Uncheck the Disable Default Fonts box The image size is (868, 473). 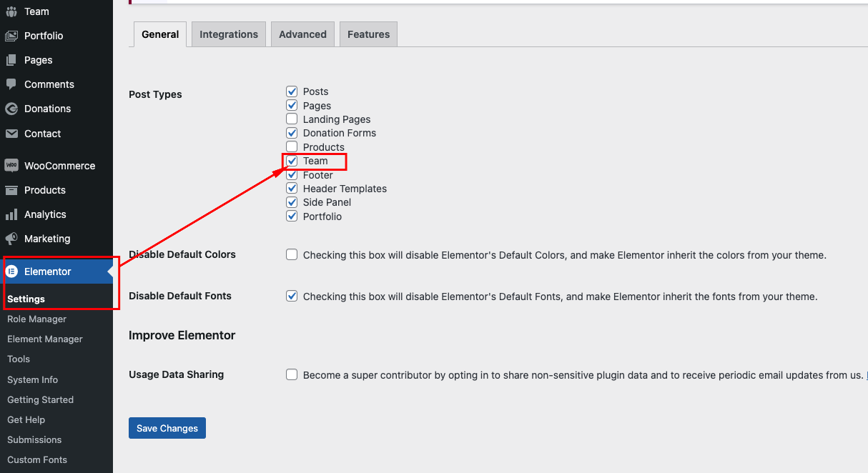point(292,297)
